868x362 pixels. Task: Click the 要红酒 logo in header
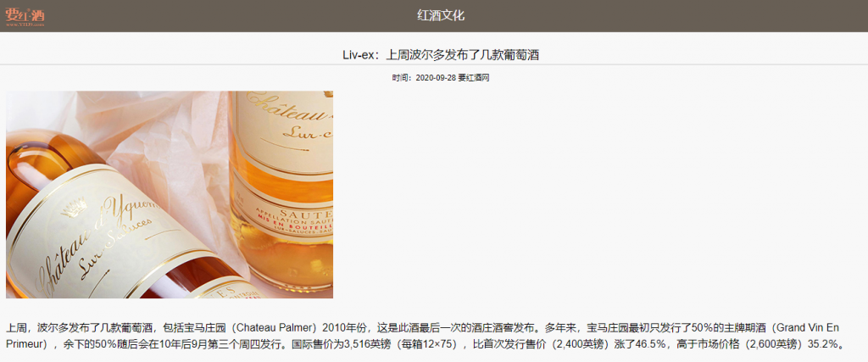click(25, 15)
